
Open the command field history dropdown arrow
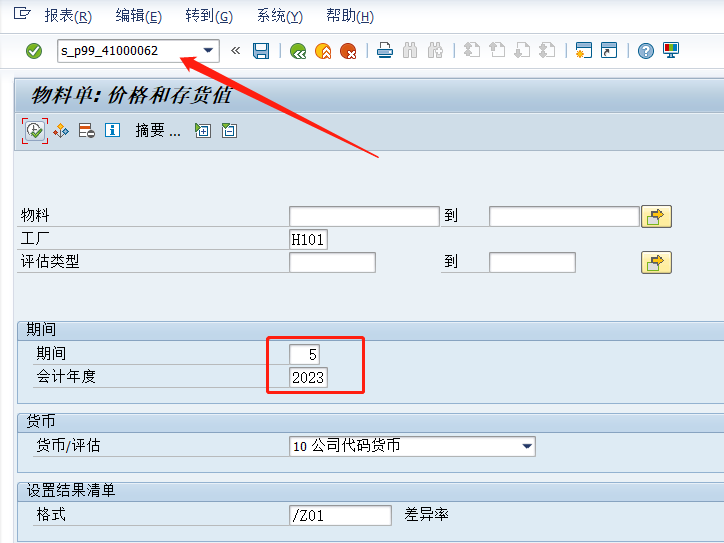(x=208, y=50)
